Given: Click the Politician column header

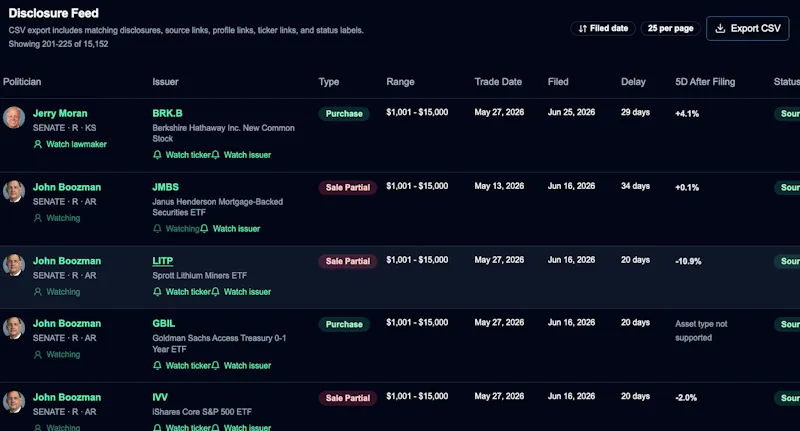Looking at the screenshot, I should (x=22, y=82).
